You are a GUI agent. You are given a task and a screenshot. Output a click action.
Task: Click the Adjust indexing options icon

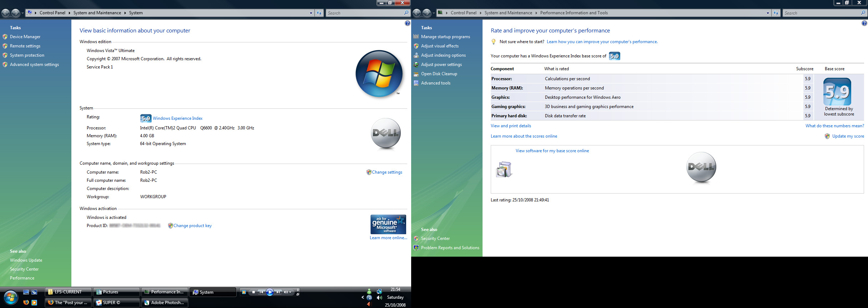click(416, 55)
